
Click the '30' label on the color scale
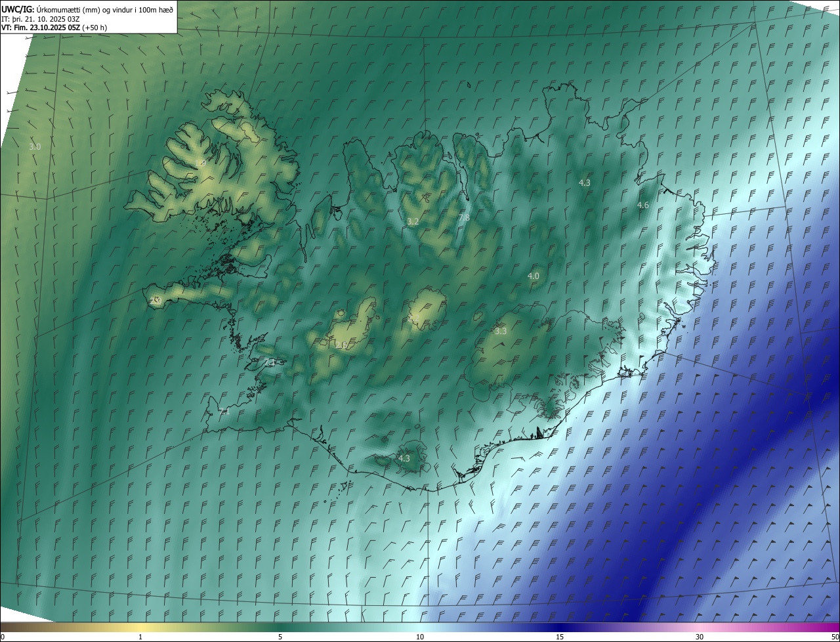click(x=700, y=637)
